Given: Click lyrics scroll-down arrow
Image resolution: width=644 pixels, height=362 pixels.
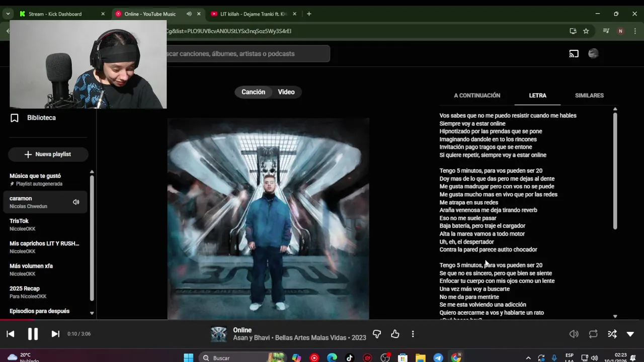Looking at the screenshot, I should 615,316.
